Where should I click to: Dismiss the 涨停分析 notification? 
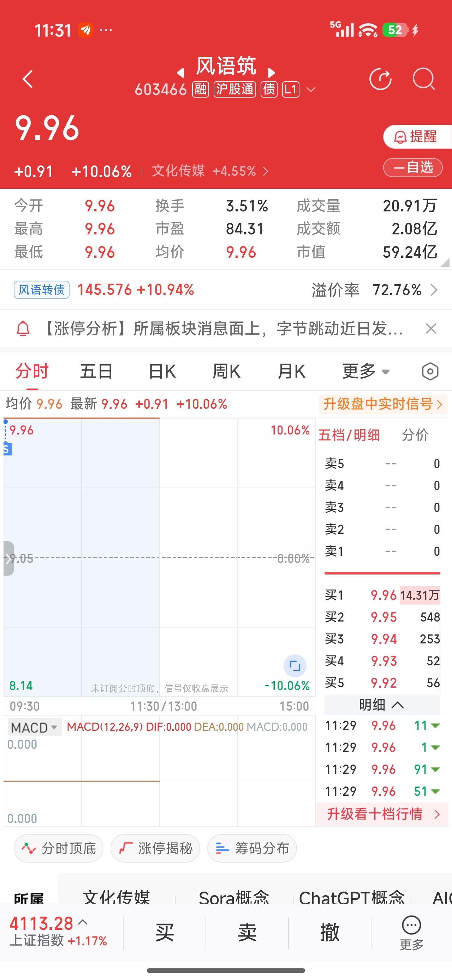(431, 328)
